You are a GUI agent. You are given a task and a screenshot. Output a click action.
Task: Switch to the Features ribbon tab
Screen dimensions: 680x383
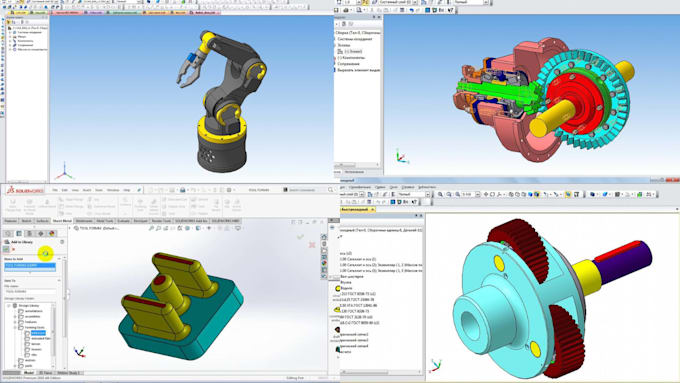[x=10, y=221]
